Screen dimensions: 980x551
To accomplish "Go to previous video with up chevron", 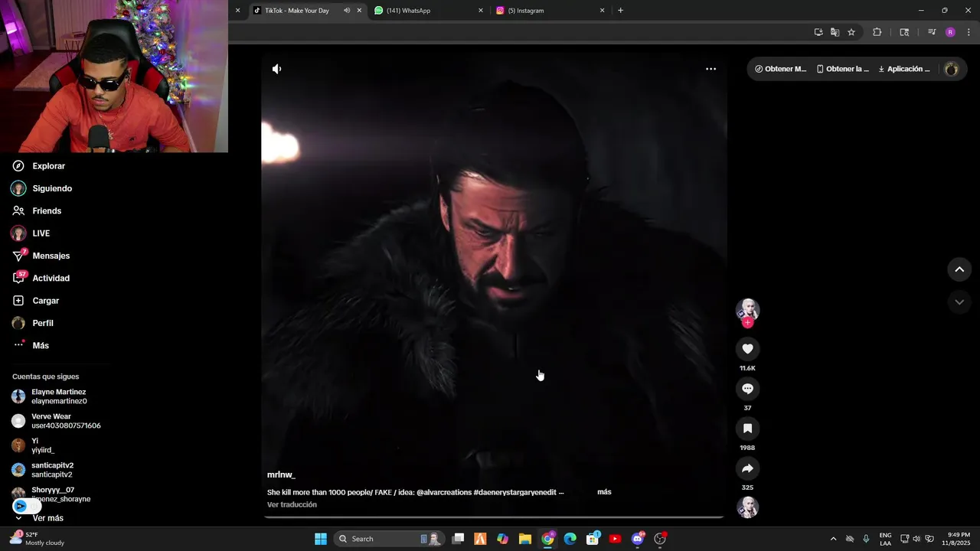I will [959, 269].
